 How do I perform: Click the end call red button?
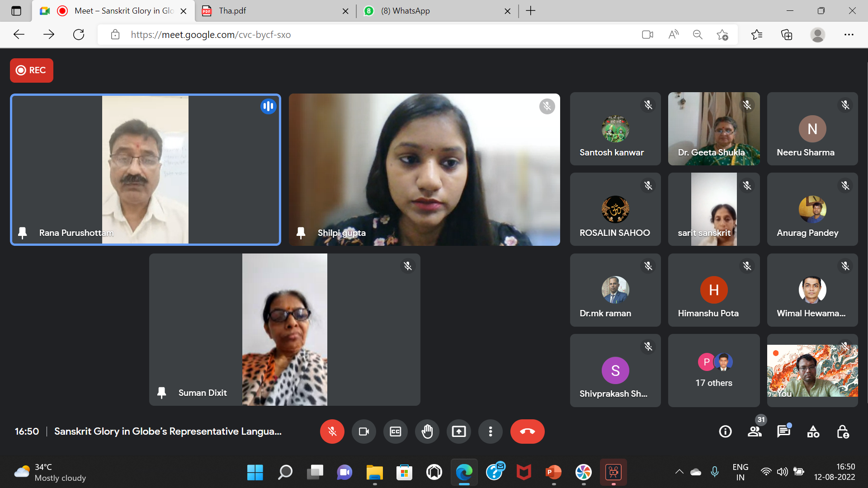[527, 432]
